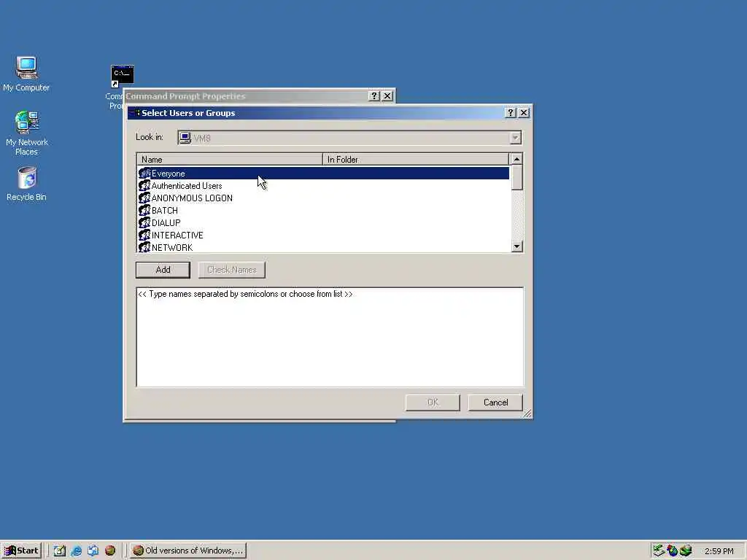The width and height of the screenshot is (747, 560).
Task: Click the list scrollbar down arrow
Action: pyautogui.click(x=517, y=246)
